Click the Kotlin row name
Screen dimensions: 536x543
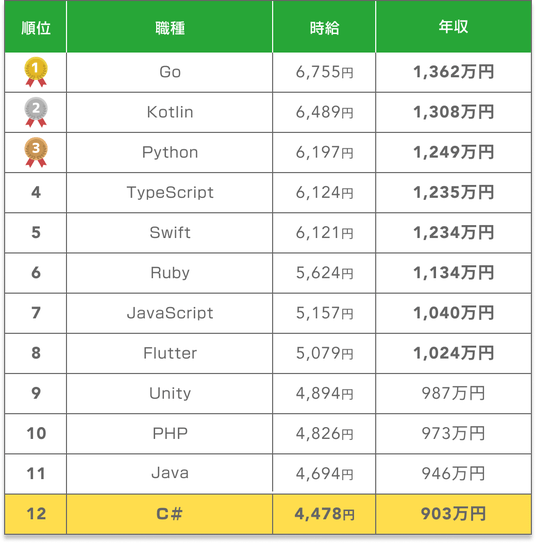click(x=170, y=112)
